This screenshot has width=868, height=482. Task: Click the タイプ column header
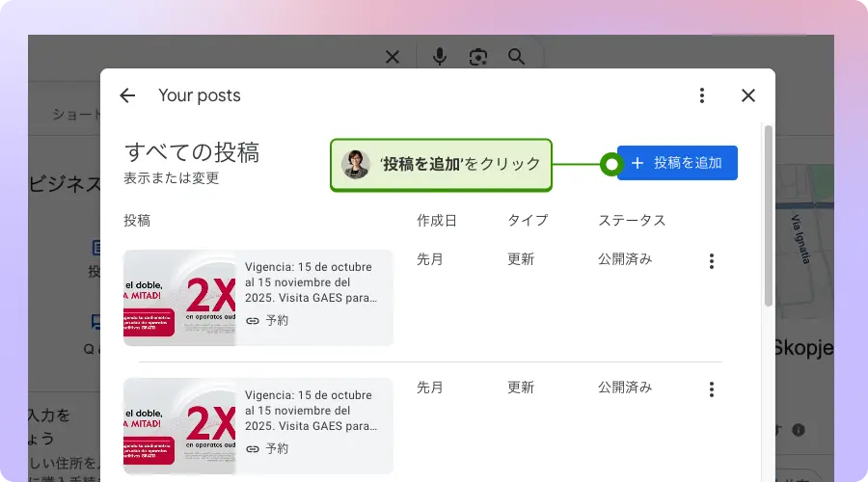528,220
